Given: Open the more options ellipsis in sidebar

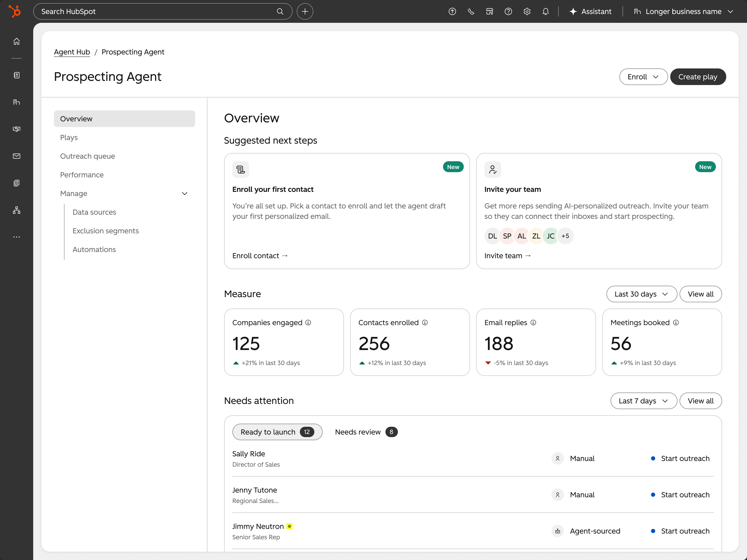Looking at the screenshot, I should pyautogui.click(x=17, y=237).
